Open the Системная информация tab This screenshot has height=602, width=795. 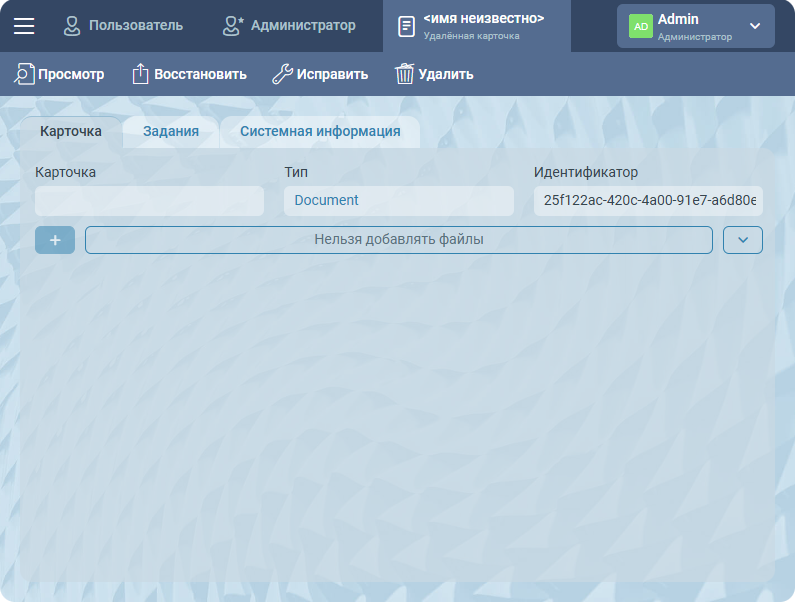point(320,131)
